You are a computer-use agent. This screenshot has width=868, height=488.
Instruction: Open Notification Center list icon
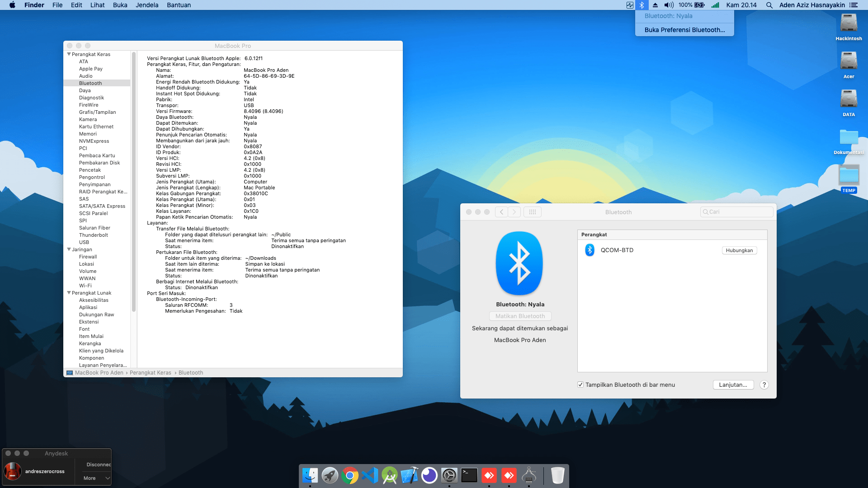tap(853, 5)
